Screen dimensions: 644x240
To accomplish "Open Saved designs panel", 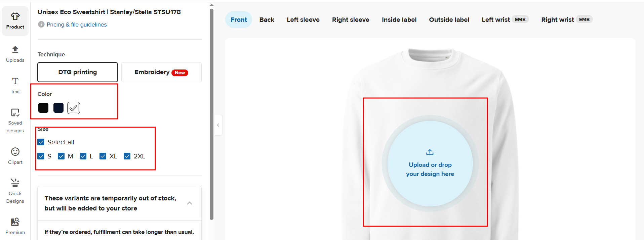I will click(x=15, y=121).
